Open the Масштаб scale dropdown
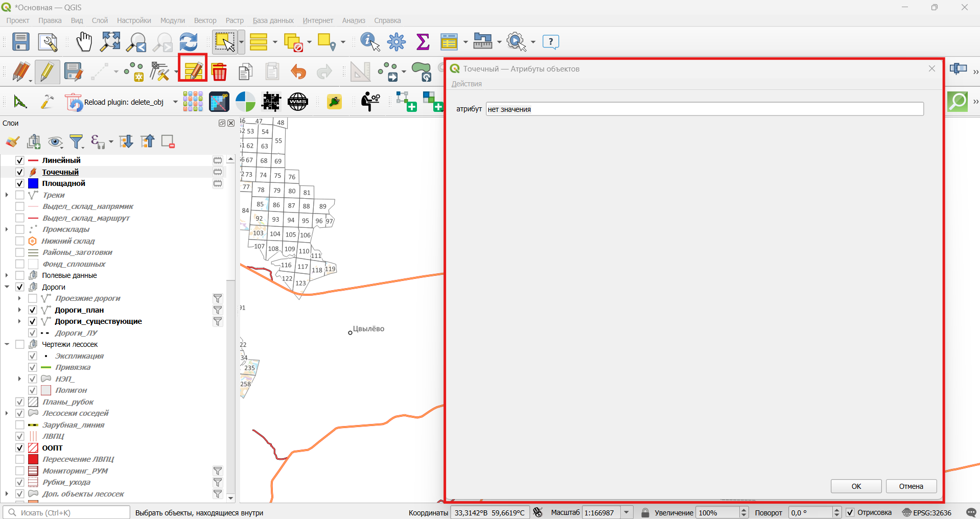Image resolution: width=980 pixels, height=519 pixels. [627, 512]
